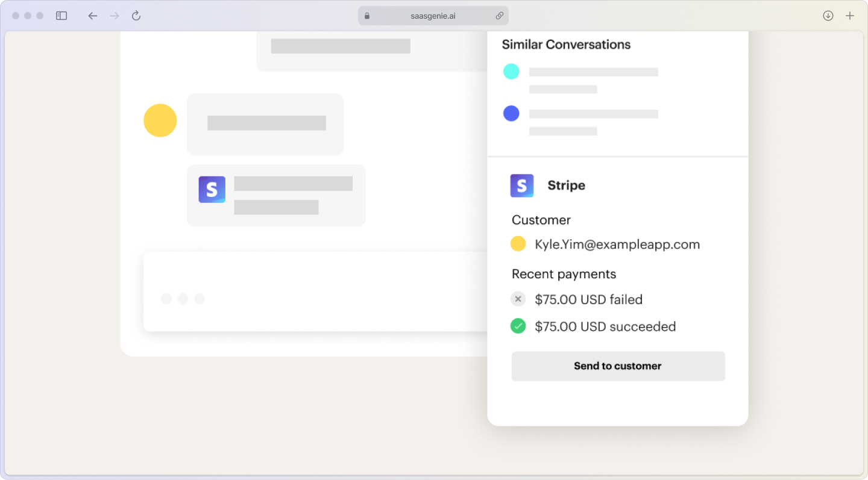Click the page reload icon
This screenshot has width=868, height=480.
click(136, 16)
